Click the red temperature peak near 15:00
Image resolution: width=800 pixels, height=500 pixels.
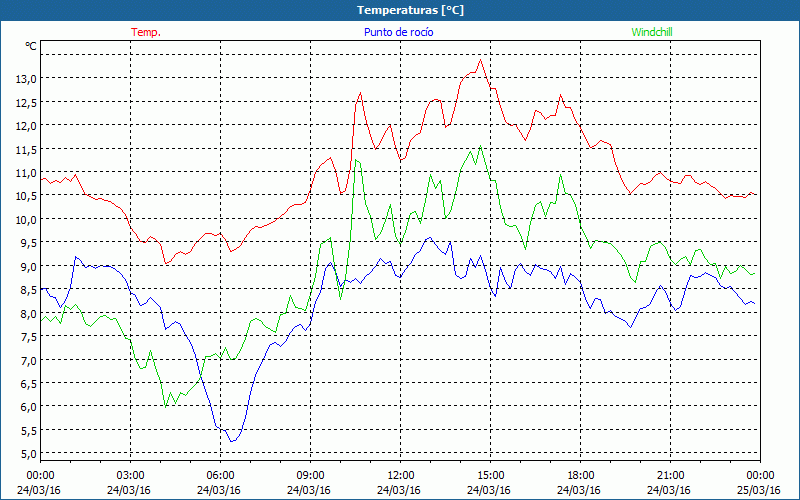coord(480,60)
